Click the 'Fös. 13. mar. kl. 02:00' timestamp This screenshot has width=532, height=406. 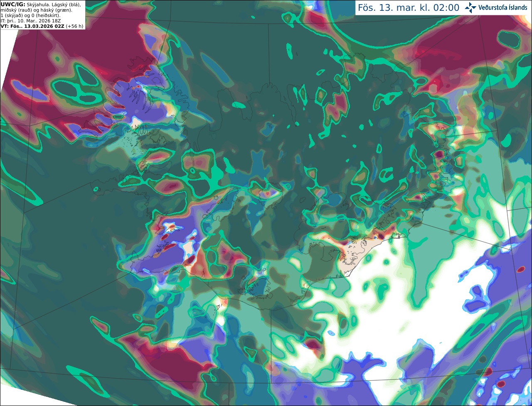click(x=409, y=8)
